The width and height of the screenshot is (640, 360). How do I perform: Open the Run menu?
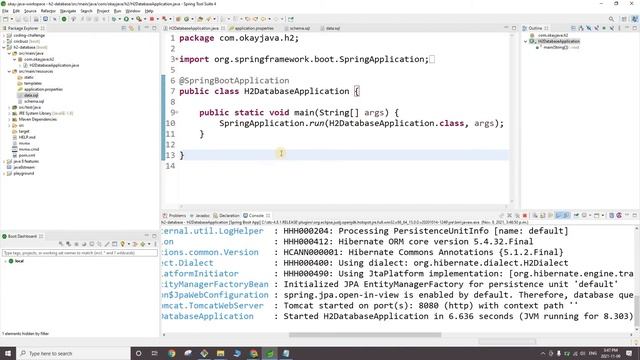click(x=118, y=11)
